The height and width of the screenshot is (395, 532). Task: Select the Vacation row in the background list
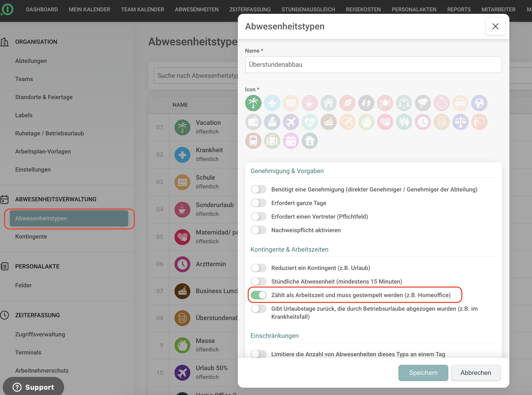tap(193, 127)
